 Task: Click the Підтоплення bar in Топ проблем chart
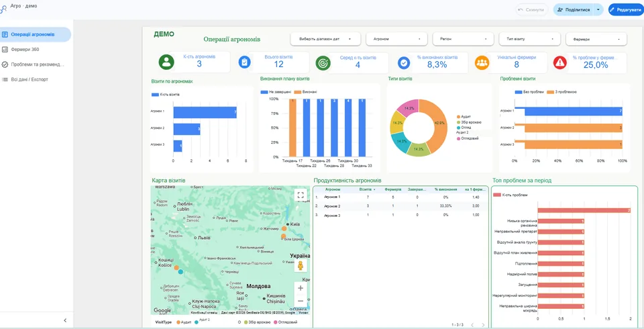(x=561, y=264)
